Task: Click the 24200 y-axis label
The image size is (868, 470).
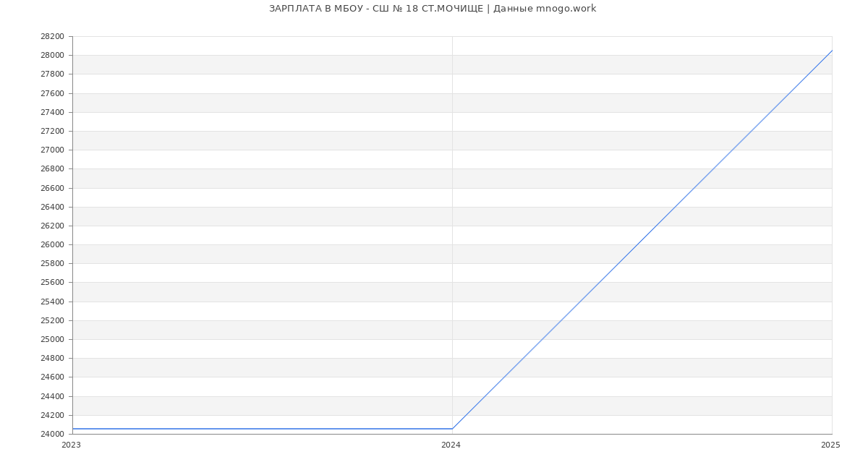Action: (x=52, y=416)
